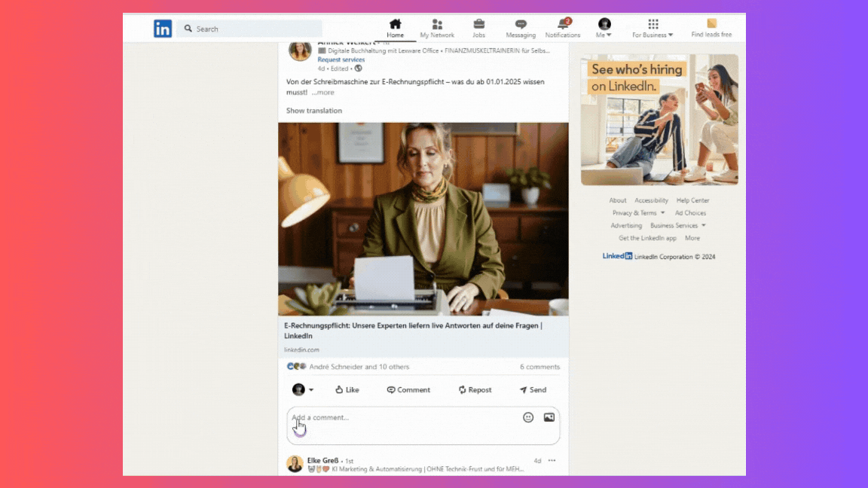Open the react-as identity dropdown
The height and width of the screenshot is (488, 868).
pyautogui.click(x=303, y=390)
